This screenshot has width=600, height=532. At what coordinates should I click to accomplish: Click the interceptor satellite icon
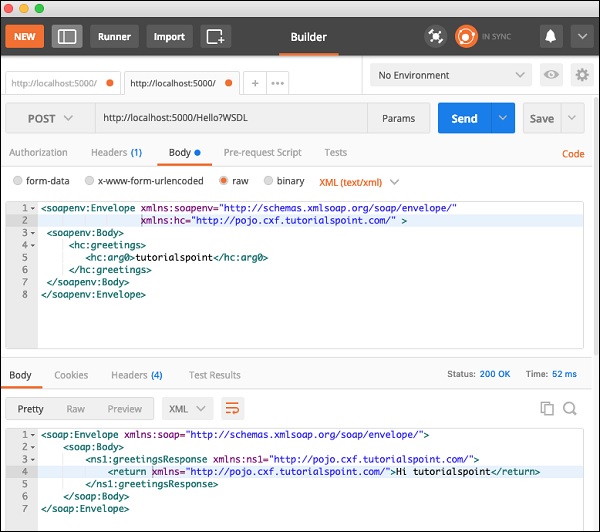coord(435,37)
